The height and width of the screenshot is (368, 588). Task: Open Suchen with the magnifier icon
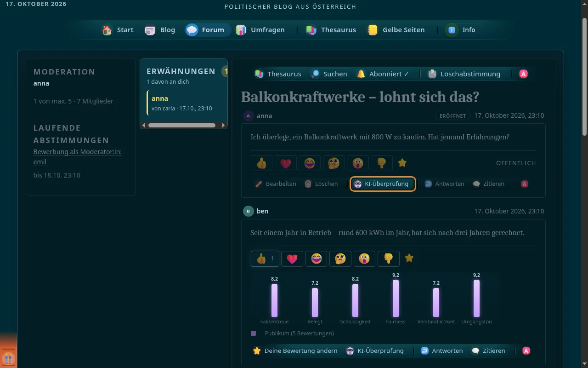(x=329, y=74)
